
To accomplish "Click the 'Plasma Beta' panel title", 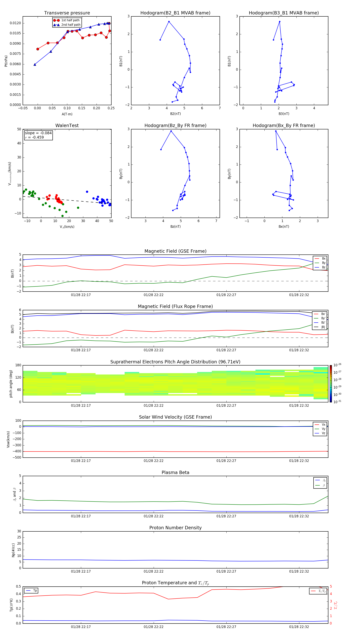I will pyautogui.click(x=175, y=472).
